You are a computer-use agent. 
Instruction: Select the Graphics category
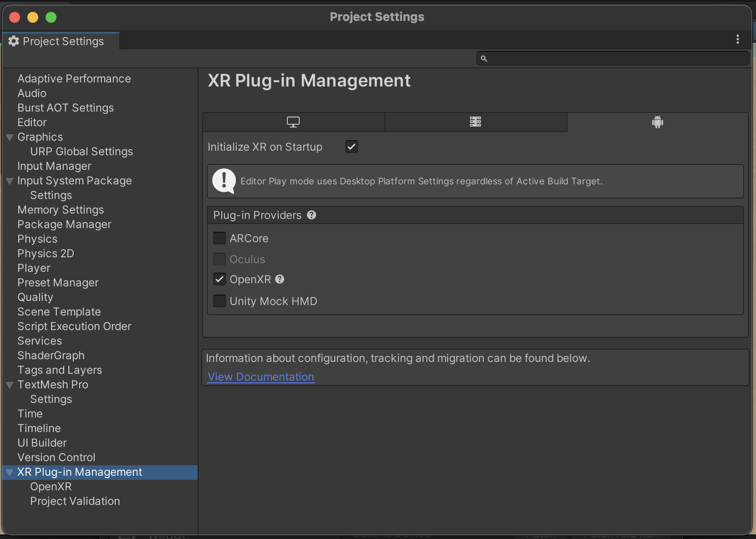[x=40, y=137]
